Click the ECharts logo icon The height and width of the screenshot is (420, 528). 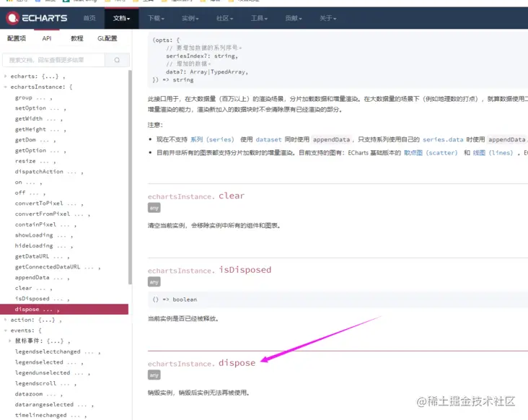pos(13,18)
